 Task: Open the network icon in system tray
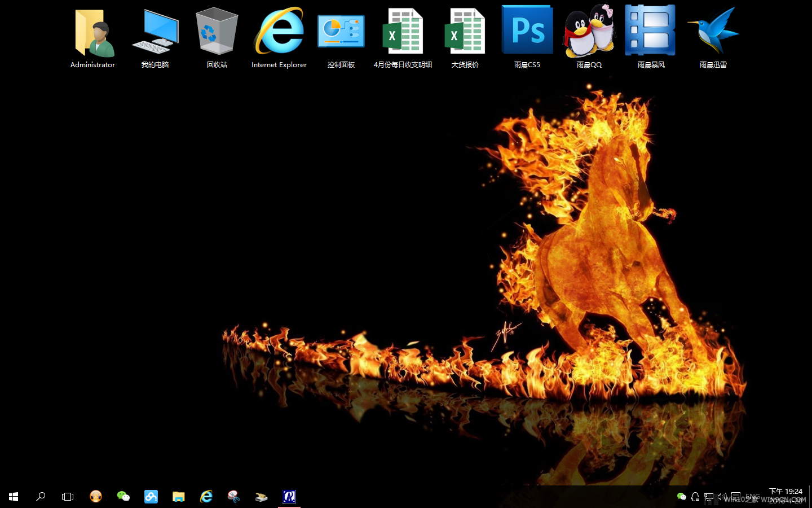click(709, 497)
